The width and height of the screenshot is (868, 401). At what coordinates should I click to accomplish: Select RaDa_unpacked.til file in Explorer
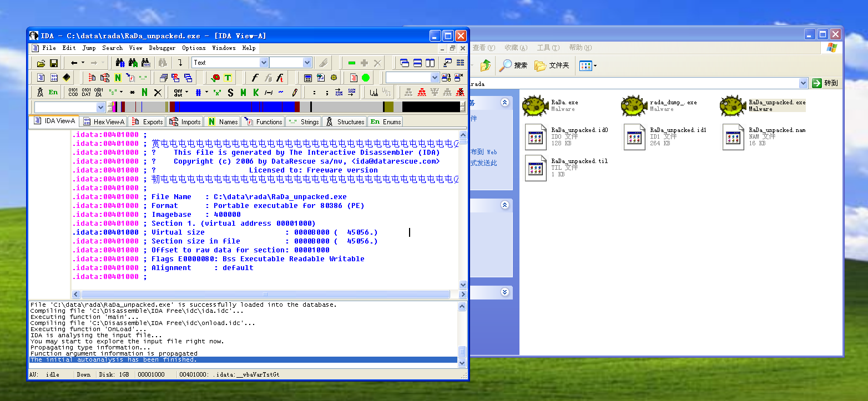[567, 167]
